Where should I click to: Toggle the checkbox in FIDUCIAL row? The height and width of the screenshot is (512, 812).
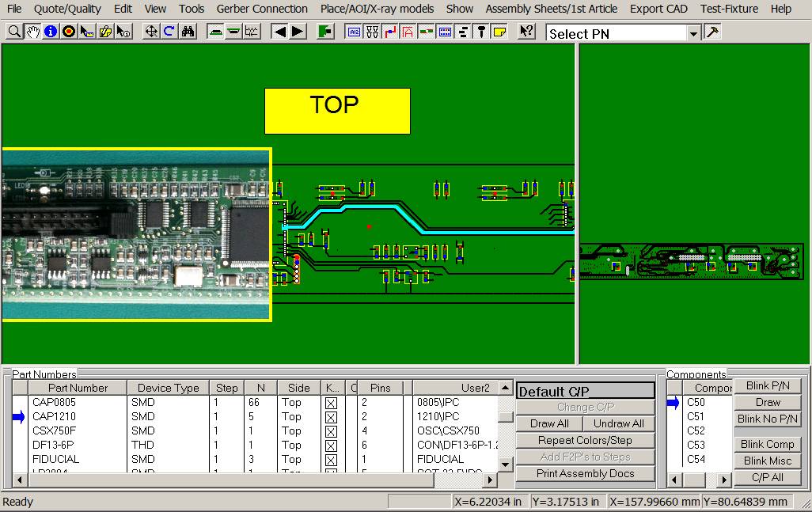coord(332,460)
